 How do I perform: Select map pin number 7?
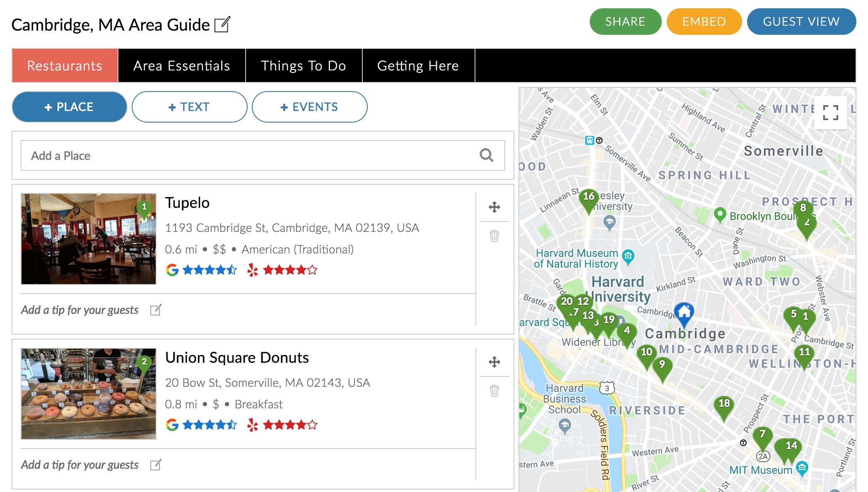762,437
